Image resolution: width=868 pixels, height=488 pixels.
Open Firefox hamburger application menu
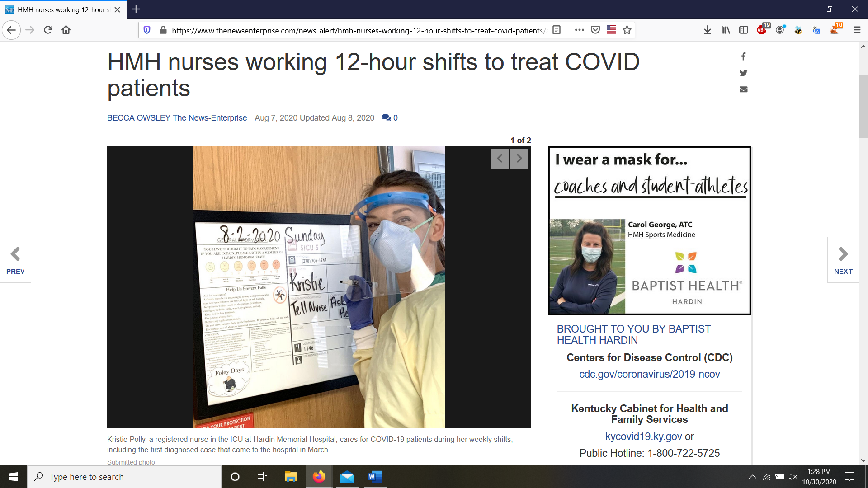[857, 30]
